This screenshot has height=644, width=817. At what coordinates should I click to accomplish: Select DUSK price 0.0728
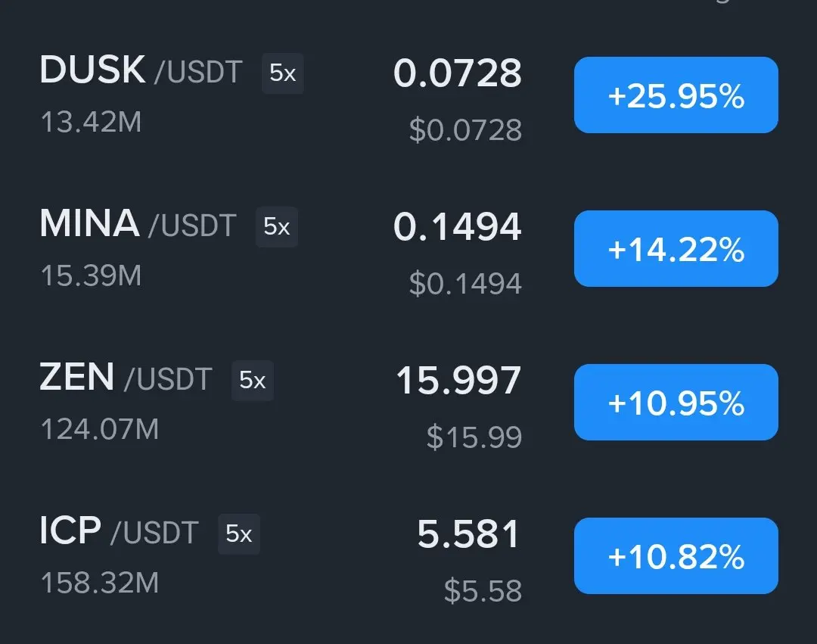(x=458, y=73)
